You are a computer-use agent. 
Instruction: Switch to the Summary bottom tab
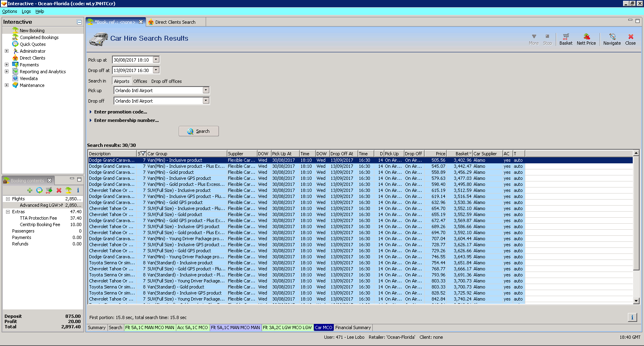[x=97, y=327]
